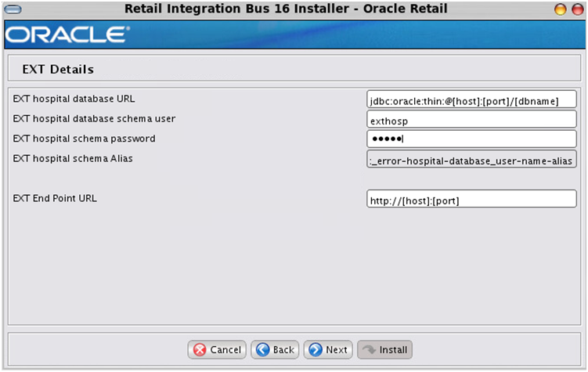Focus the EXT hospital database URL field
Image resolution: width=588 pixels, height=372 pixels.
coord(471,99)
